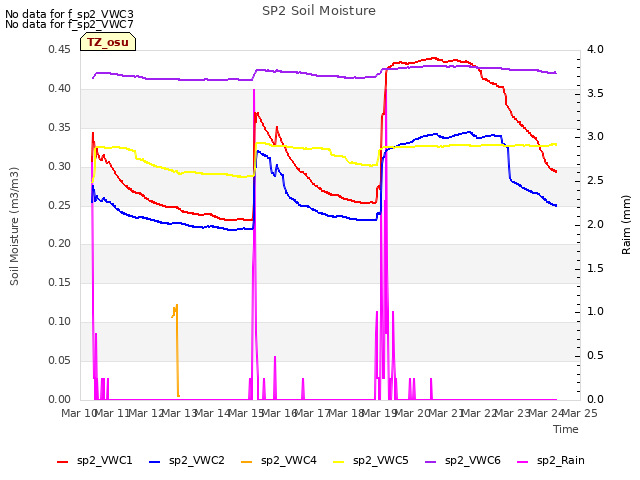Viewport: 640px width, 480px height.
Task: Click the orange sp2_VWC4 data spike
Action: coord(177,350)
